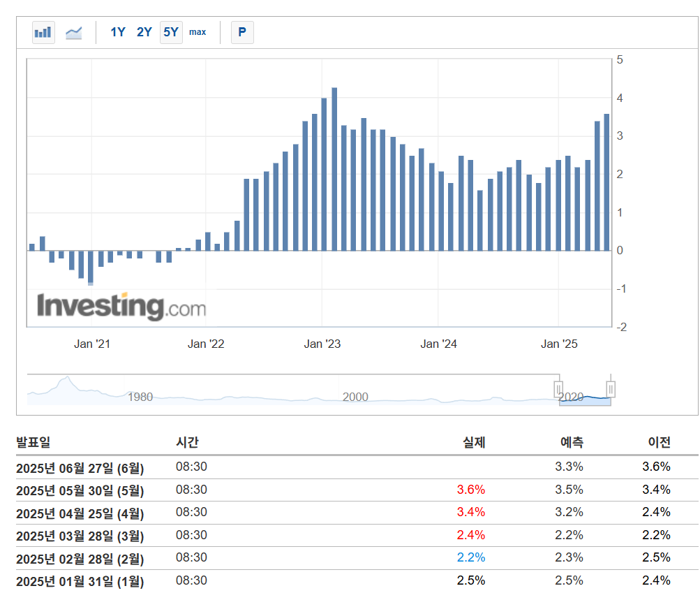Select the max time range
The width and height of the screenshot is (700, 600).
click(x=198, y=32)
